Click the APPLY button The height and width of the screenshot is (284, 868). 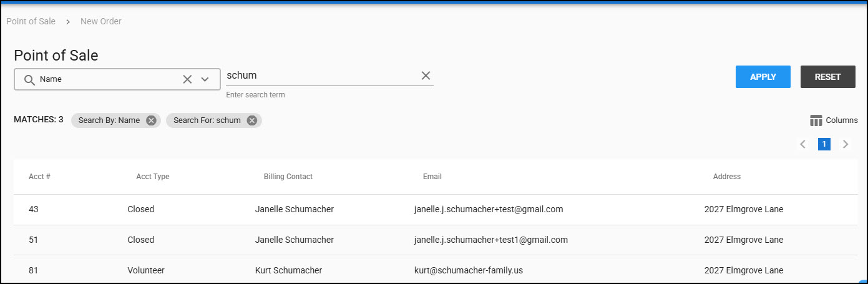pyautogui.click(x=763, y=77)
